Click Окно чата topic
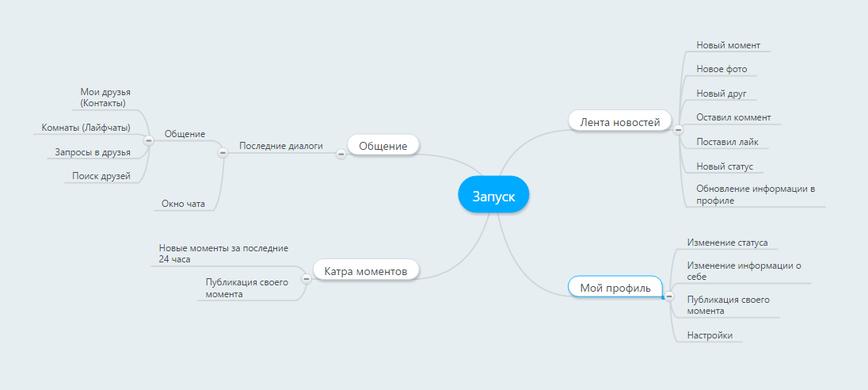This screenshot has height=390, width=868. (x=183, y=204)
